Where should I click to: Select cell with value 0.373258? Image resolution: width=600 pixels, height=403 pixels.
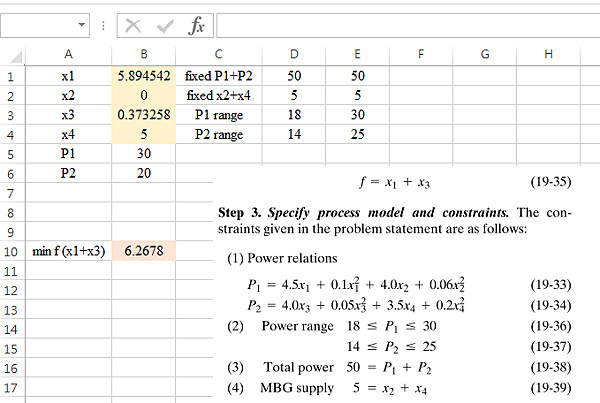click(144, 115)
